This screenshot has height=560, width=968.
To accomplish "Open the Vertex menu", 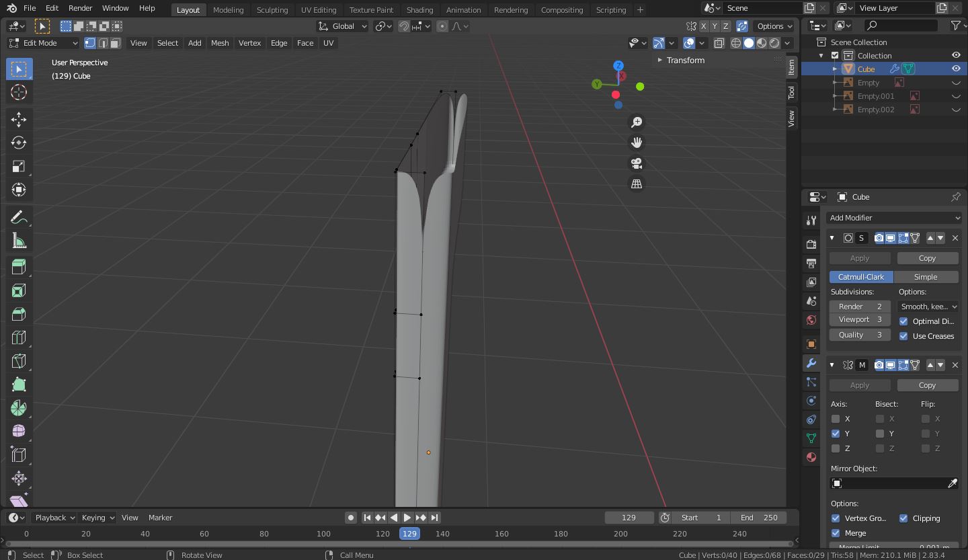I will coord(249,43).
